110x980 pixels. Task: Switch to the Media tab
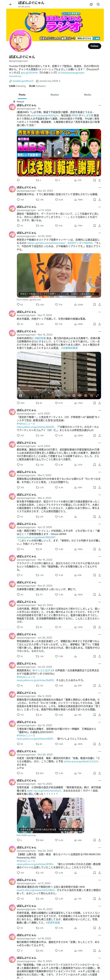click(88, 94)
